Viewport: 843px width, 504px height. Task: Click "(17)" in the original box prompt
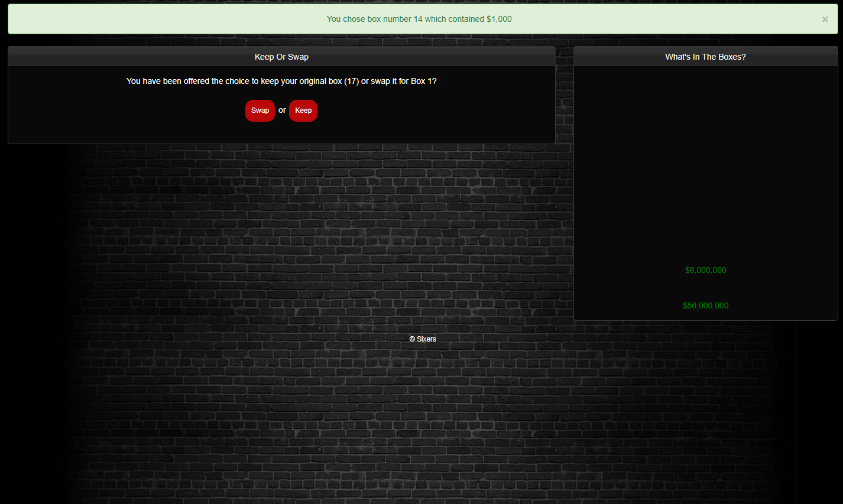pyautogui.click(x=352, y=81)
